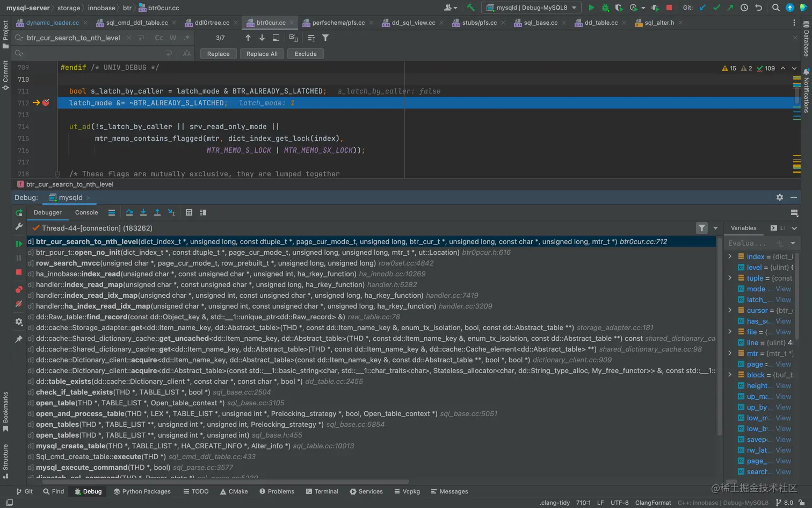Click Git Commit checkmark icon
The height and width of the screenshot is (508, 812).
click(716, 8)
